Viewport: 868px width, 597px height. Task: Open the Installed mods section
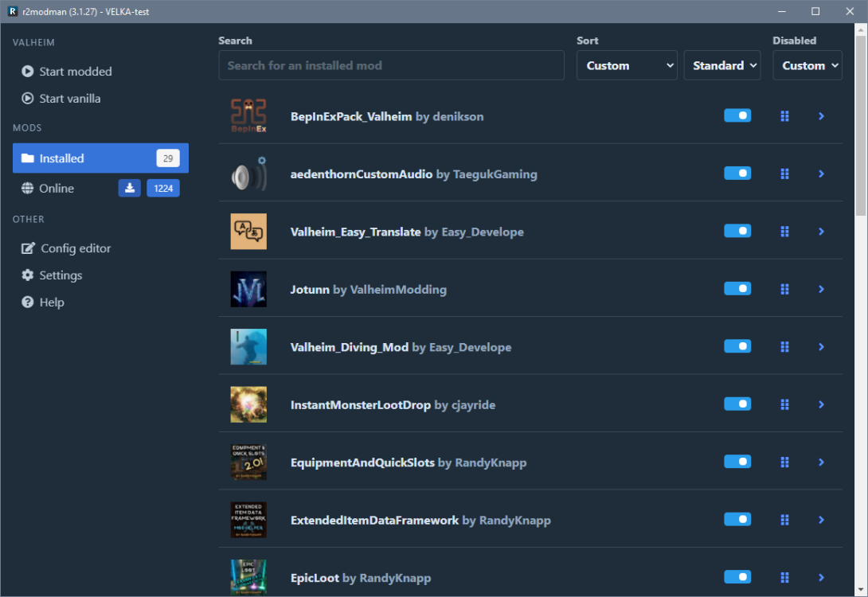point(101,158)
